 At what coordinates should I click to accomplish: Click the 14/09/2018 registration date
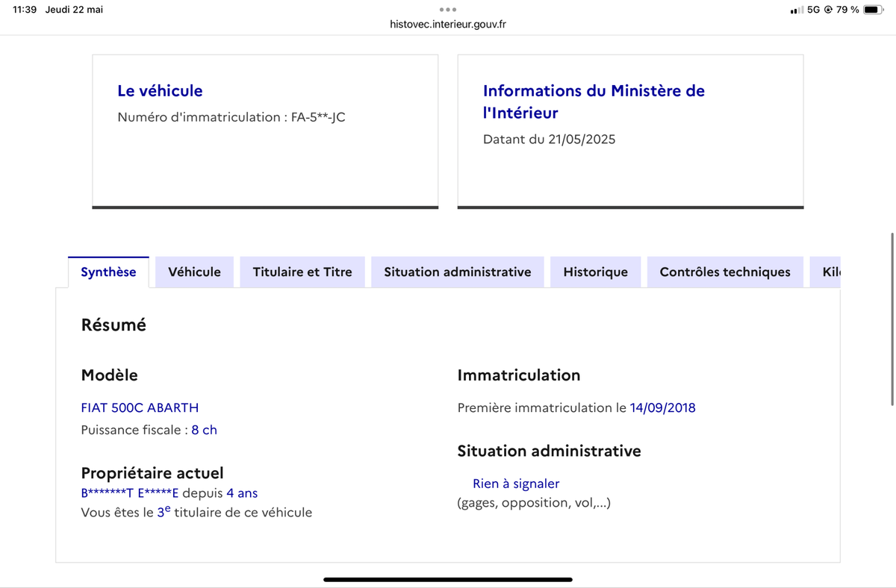(662, 407)
